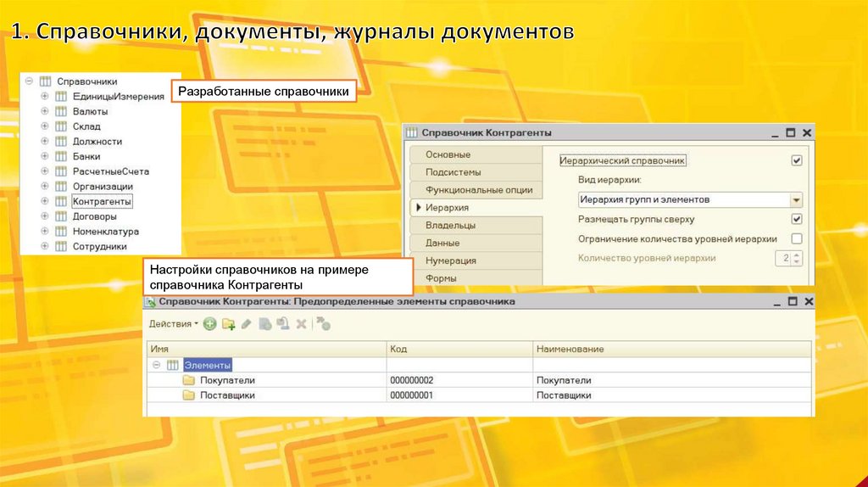This screenshot has height=487, width=868.
Task: Select the Иерархия tab
Action: pyautogui.click(x=476, y=208)
